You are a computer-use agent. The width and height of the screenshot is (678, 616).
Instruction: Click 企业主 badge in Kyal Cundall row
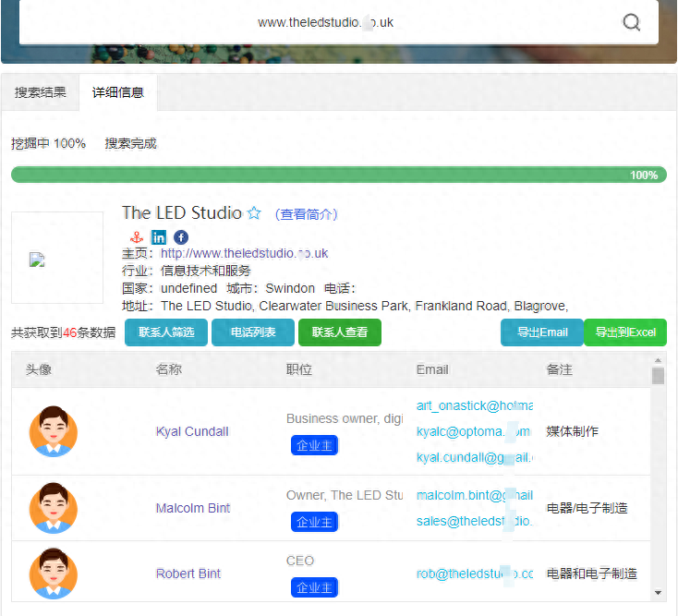click(314, 445)
